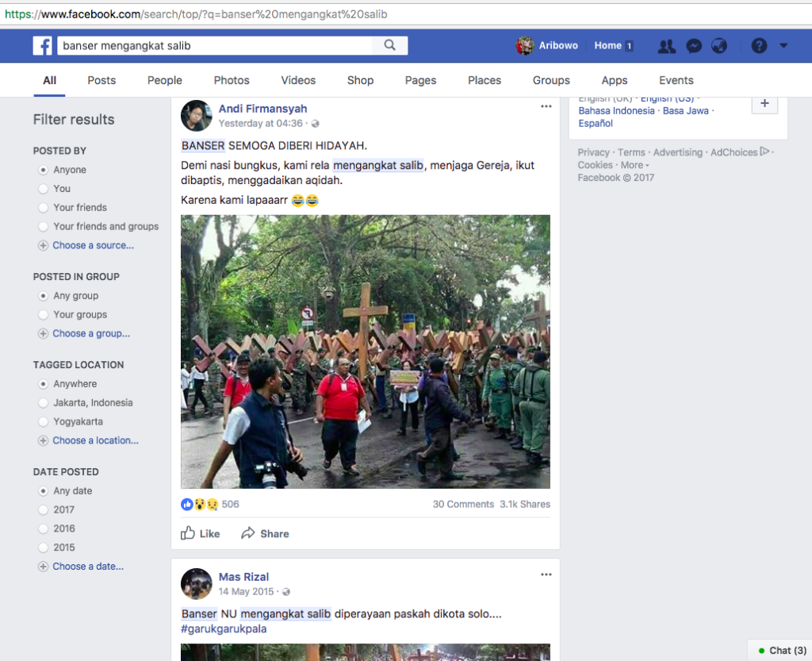812x661 pixels.
Task: Select 'Jakarta, Indonesia' location filter
Action: pos(43,403)
